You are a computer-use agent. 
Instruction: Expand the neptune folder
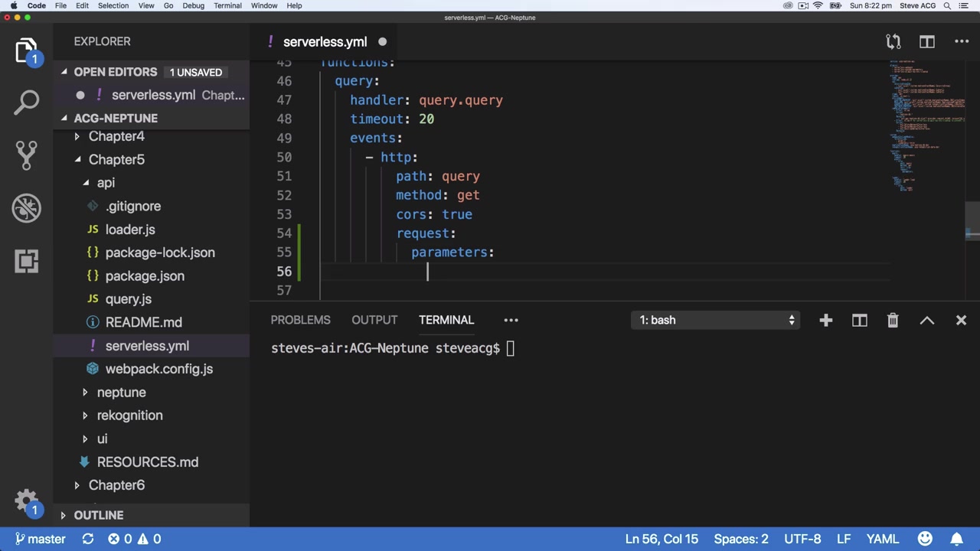121,393
